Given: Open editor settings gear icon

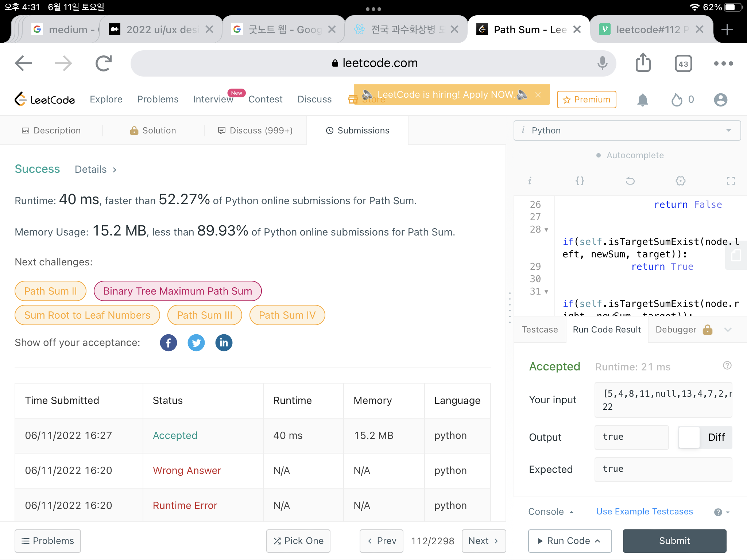Looking at the screenshot, I should point(680,181).
